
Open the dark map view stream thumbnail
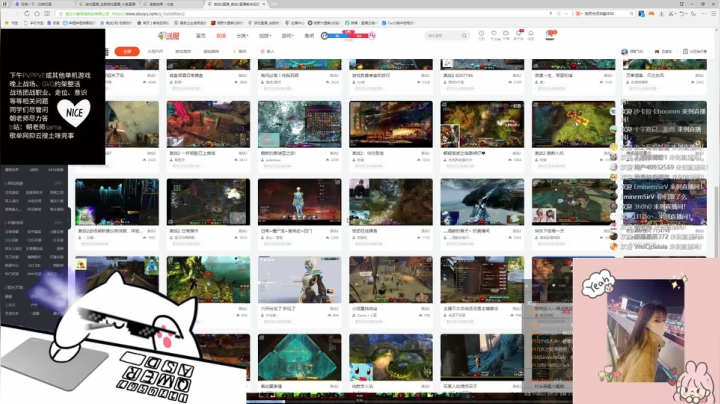208,202
